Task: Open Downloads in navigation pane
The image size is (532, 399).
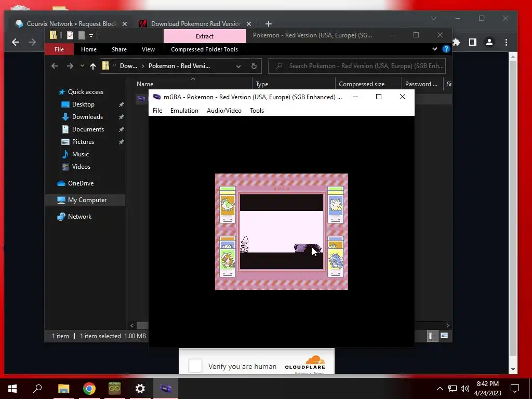Action: [87, 117]
